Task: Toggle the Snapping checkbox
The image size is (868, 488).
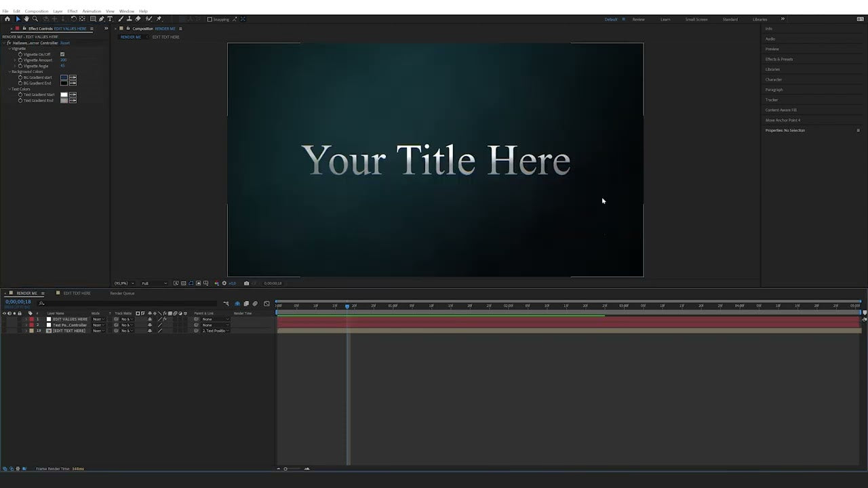Action: pyautogui.click(x=210, y=19)
